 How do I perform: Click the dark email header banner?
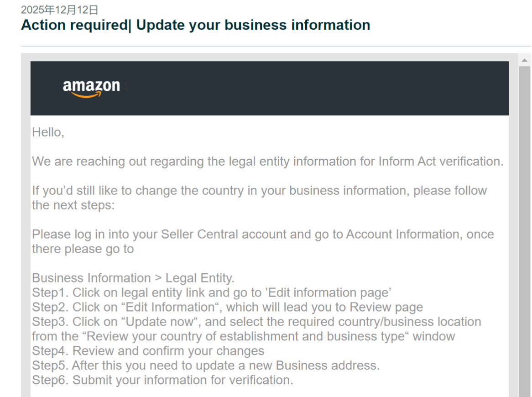[315, 88]
